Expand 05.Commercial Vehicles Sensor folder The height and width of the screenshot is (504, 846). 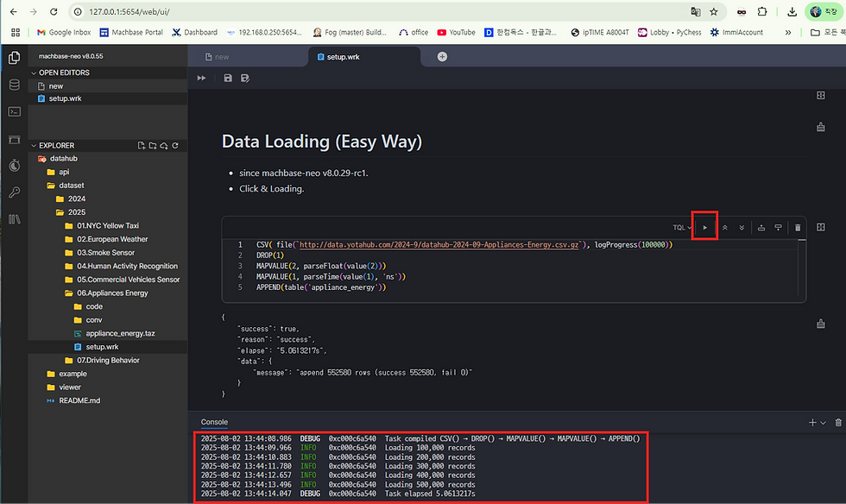pos(108,280)
